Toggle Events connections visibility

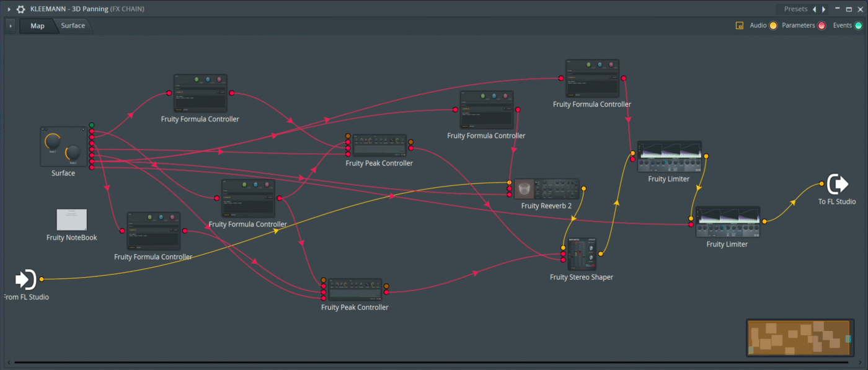[x=858, y=26]
